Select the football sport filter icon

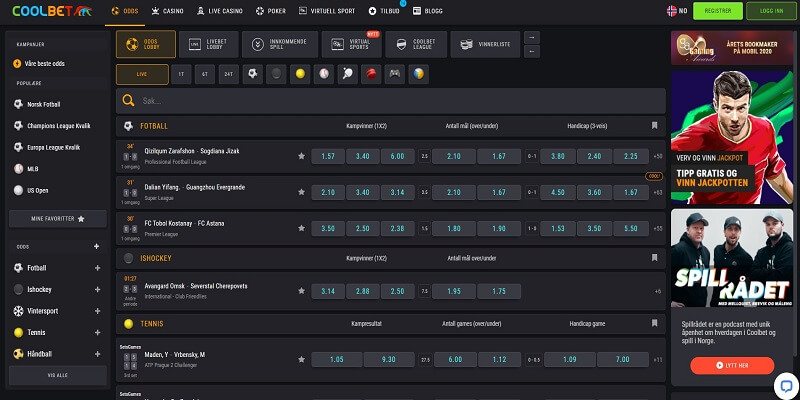(252, 74)
